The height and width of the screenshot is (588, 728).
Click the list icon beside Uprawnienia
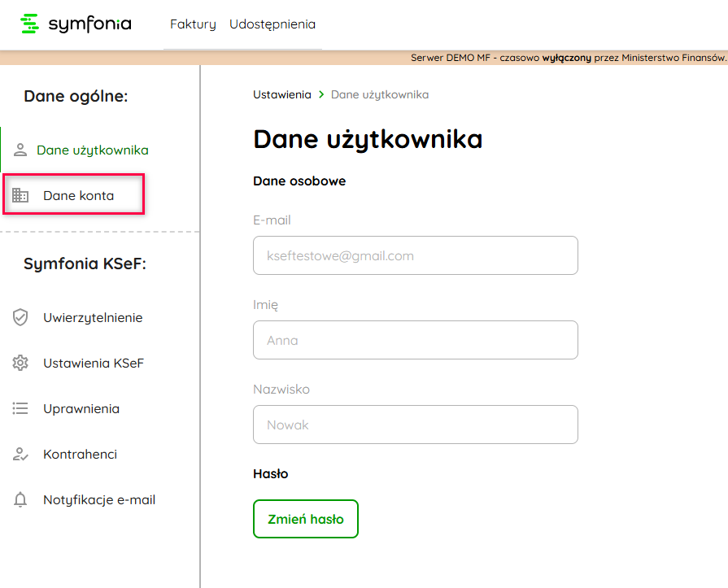click(20, 409)
